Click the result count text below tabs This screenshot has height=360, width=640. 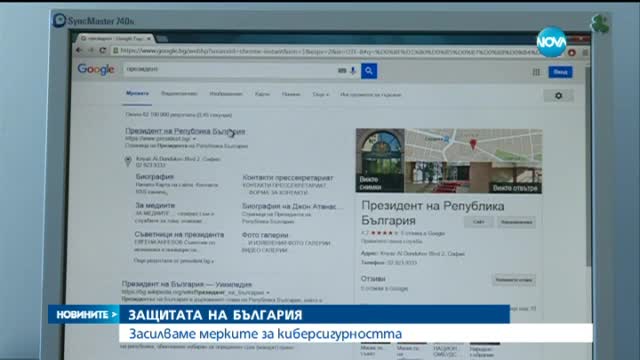178,115
